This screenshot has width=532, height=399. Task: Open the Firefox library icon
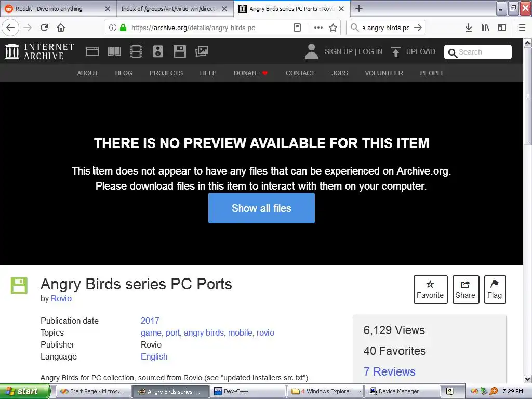[485, 28]
